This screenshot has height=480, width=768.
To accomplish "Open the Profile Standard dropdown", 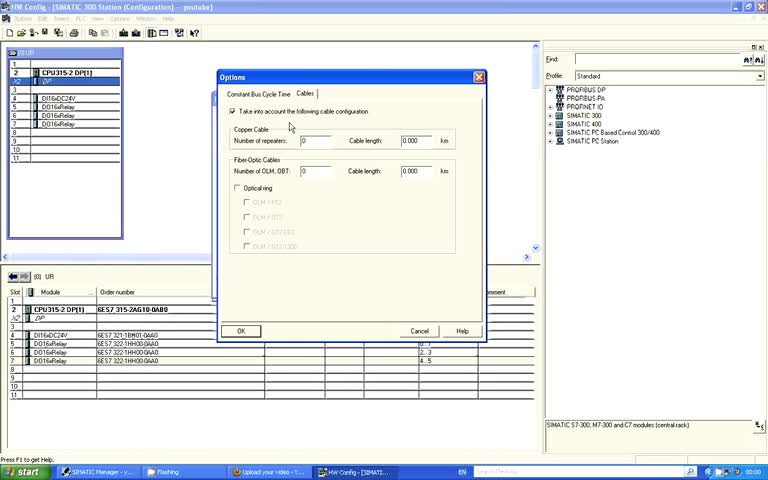I will [760, 76].
